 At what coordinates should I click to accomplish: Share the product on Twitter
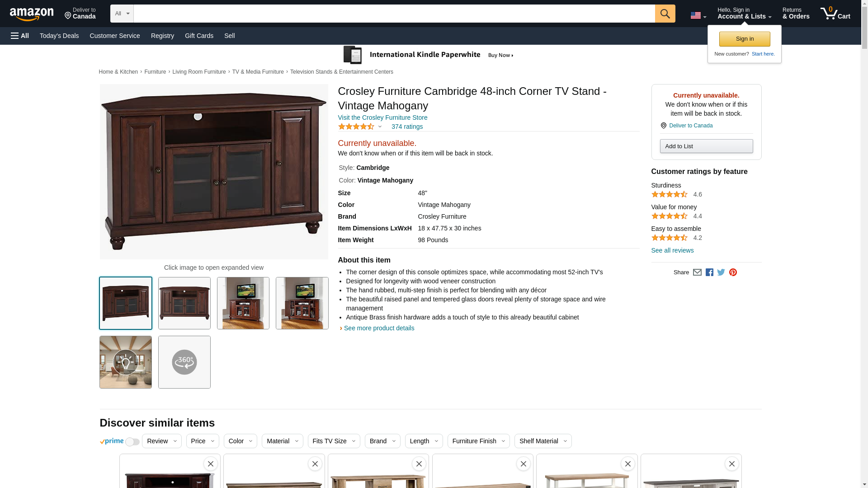[x=721, y=272]
